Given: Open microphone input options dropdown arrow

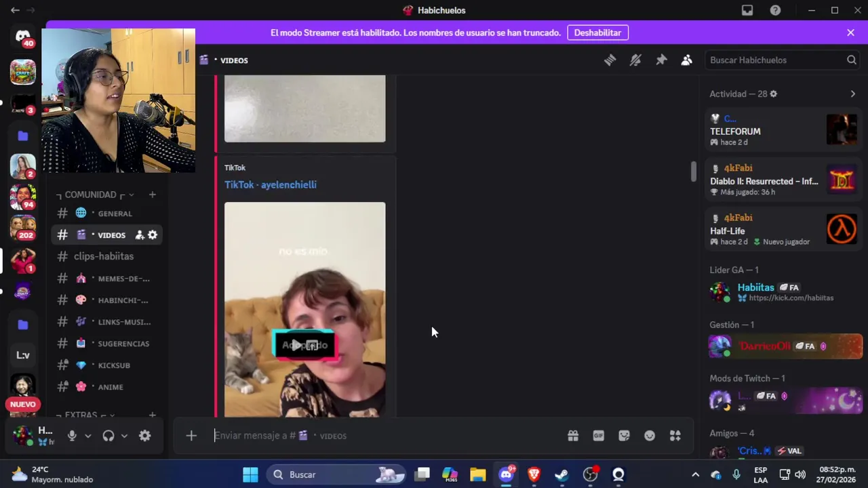Looking at the screenshot, I should [88, 436].
